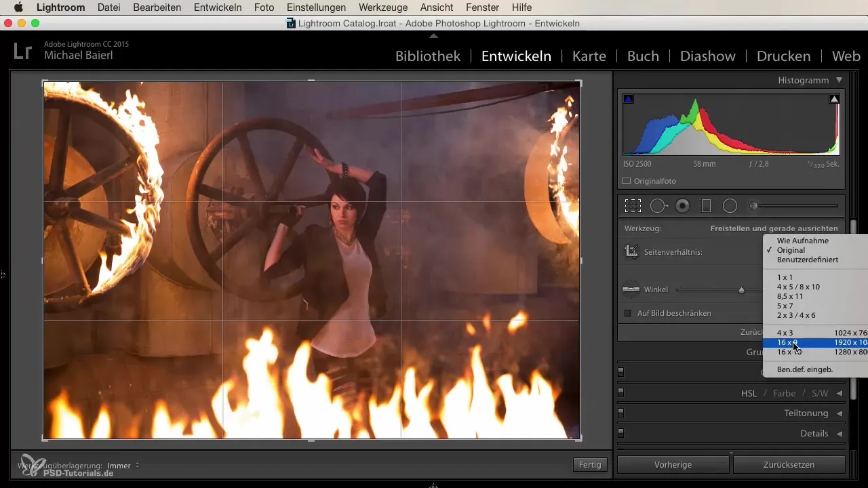The height and width of the screenshot is (488, 868).
Task: Open the Bearbeiten menu
Action: (x=157, y=7)
